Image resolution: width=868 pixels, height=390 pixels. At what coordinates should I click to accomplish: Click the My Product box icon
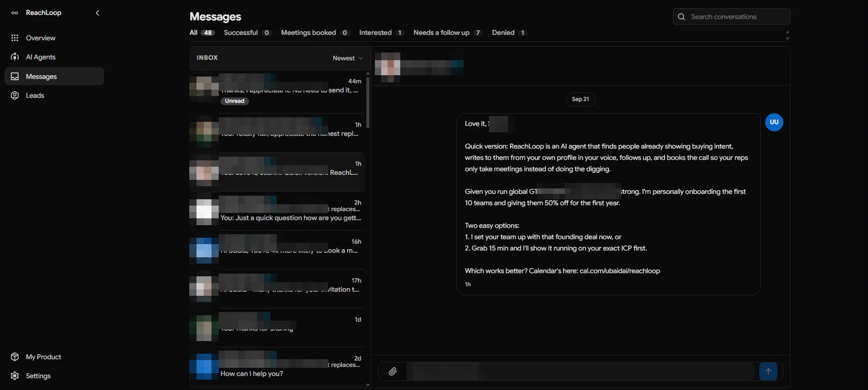(x=14, y=357)
